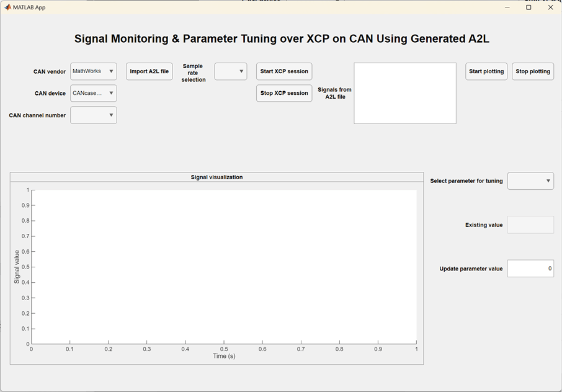This screenshot has height=392, width=562.
Task: Click the 'Signals from A2L file' label
Action: point(335,93)
